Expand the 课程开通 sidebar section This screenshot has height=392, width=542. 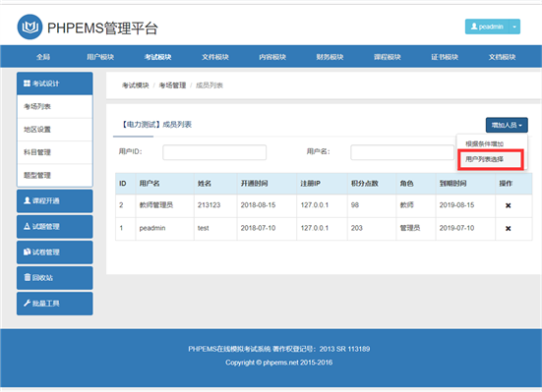pos(55,200)
